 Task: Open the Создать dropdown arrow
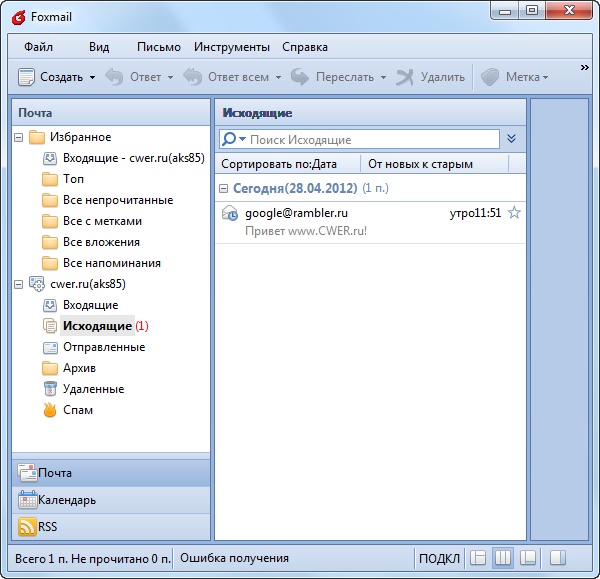[x=92, y=77]
